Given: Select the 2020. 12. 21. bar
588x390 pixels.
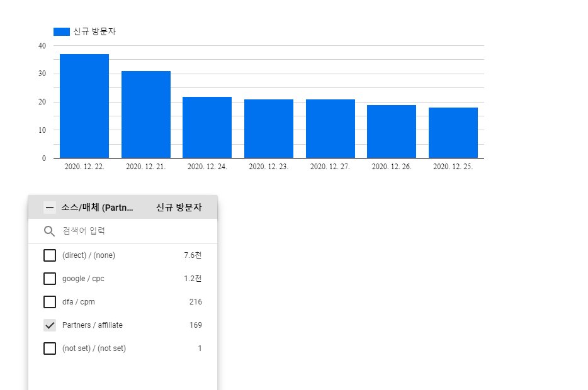Looking at the screenshot, I should click(x=146, y=114).
